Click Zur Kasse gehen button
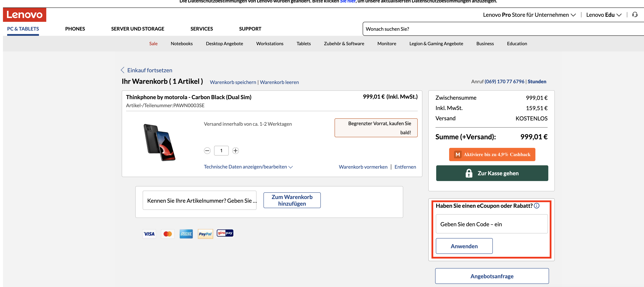The image size is (644, 287). 492,173
